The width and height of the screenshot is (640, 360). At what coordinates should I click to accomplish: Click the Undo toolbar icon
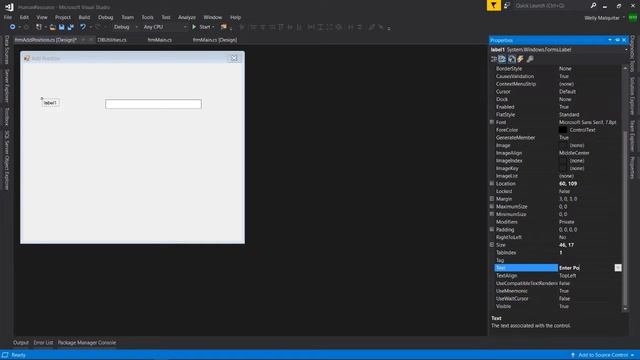point(83,27)
